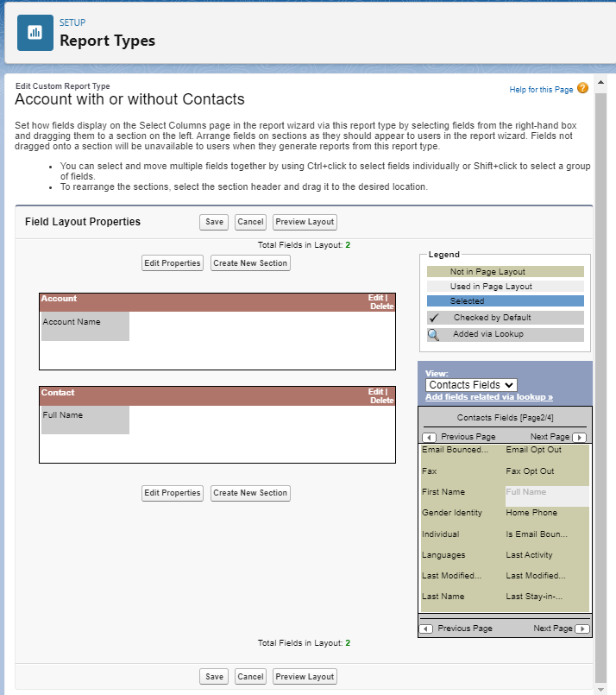
Task: Delete the Contact section
Action: click(381, 401)
